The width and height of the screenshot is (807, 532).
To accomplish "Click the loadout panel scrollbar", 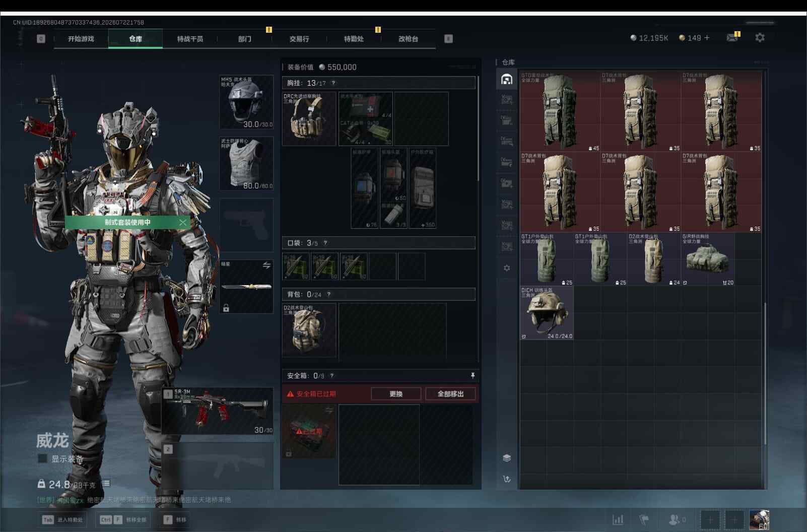I will (478, 128).
